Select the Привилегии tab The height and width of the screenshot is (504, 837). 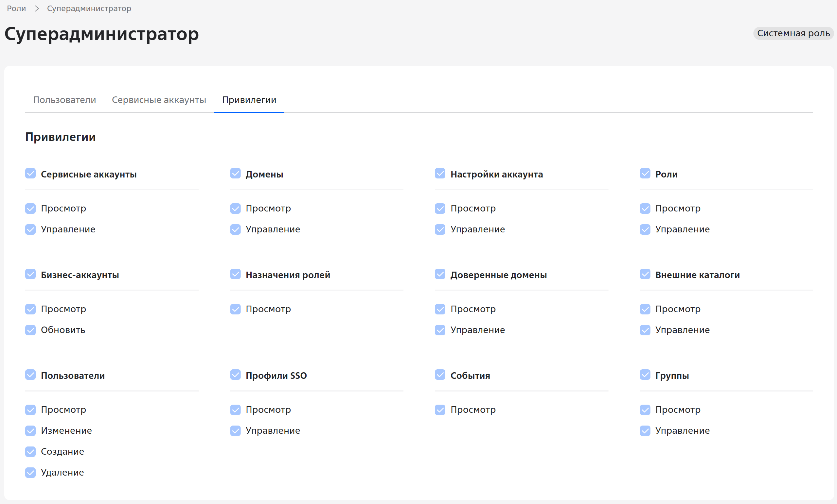click(249, 100)
